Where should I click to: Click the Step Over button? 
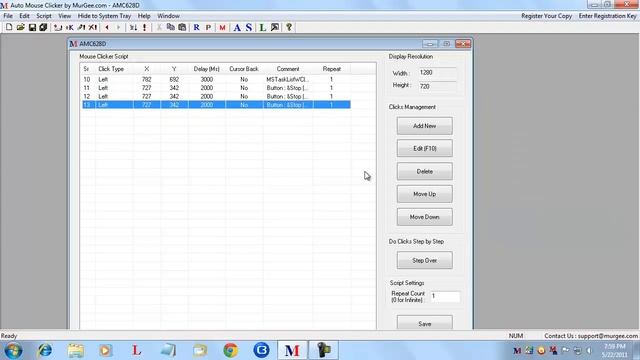point(424,260)
